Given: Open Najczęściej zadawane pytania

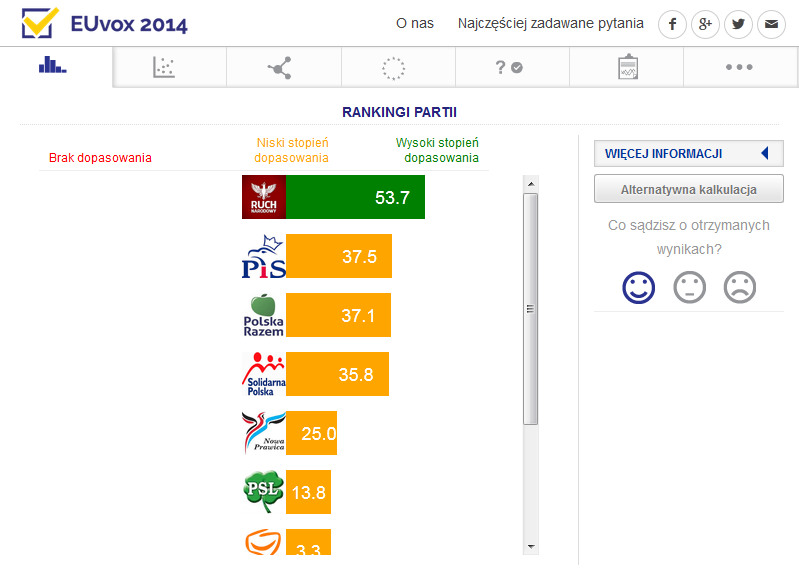Looking at the screenshot, I should pyautogui.click(x=550, y=23).
